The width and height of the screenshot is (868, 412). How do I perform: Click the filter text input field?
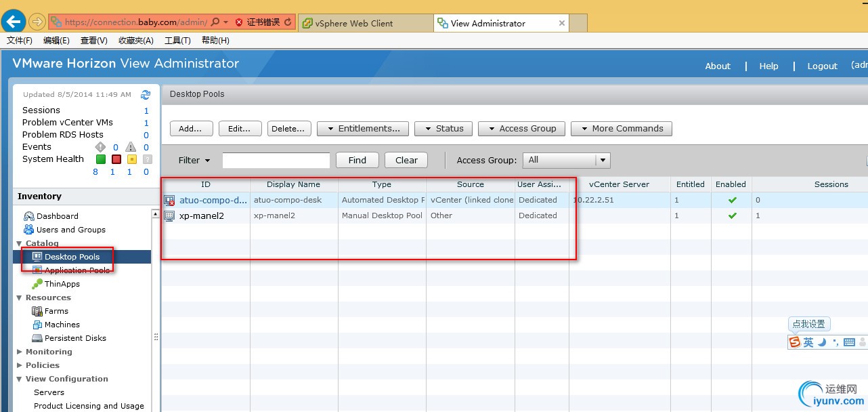coord(276,161)
